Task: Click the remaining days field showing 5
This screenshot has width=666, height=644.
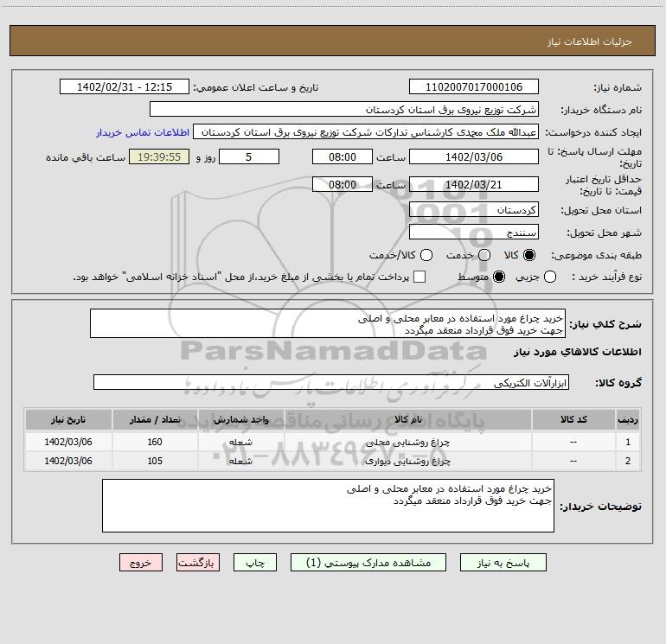Action: [249, 156]
